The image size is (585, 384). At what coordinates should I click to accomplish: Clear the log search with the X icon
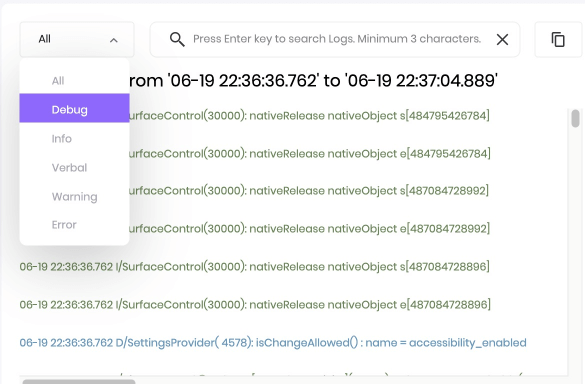(x=502, y=39)
